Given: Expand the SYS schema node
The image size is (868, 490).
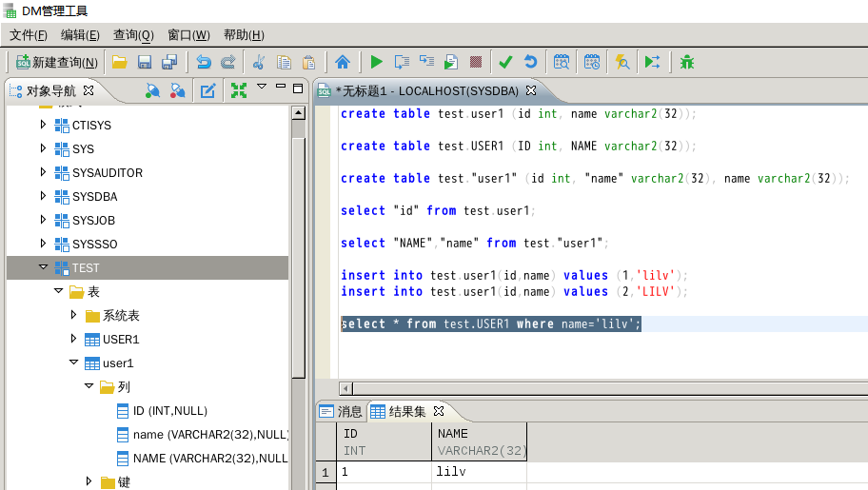Looking at the screenshot, I should click(x=43, y=148).
